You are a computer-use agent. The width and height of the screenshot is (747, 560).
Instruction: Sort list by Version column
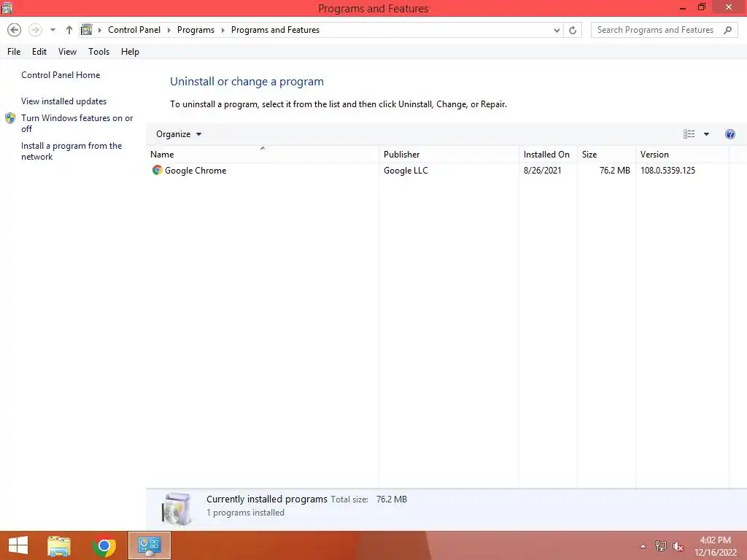(682, 155)
